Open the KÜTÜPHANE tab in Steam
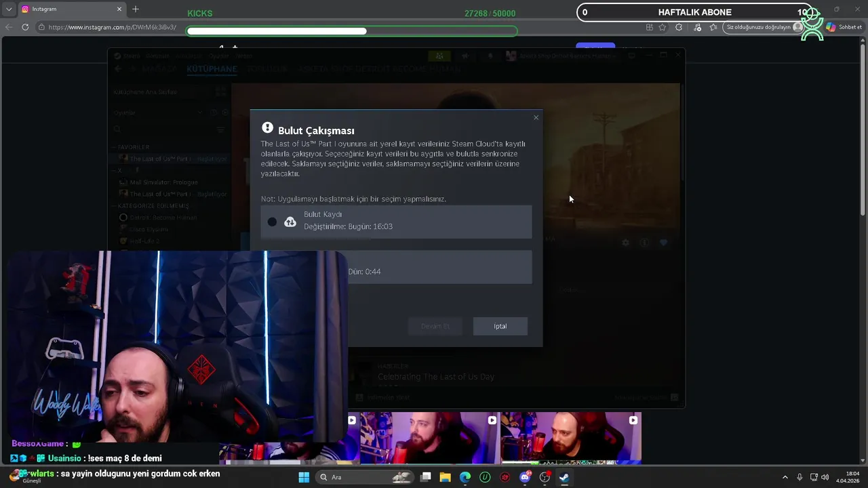The height and width of the screenshot is (488, 868). (212, 68)
